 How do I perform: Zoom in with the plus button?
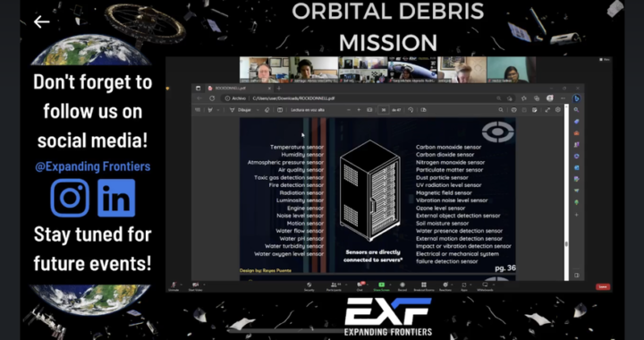359,110
